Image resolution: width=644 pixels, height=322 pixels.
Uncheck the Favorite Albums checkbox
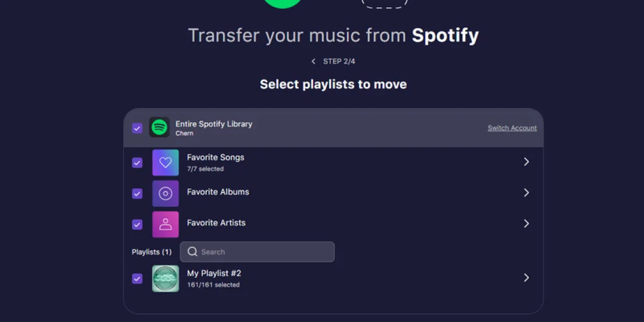[x=137, y=194]
